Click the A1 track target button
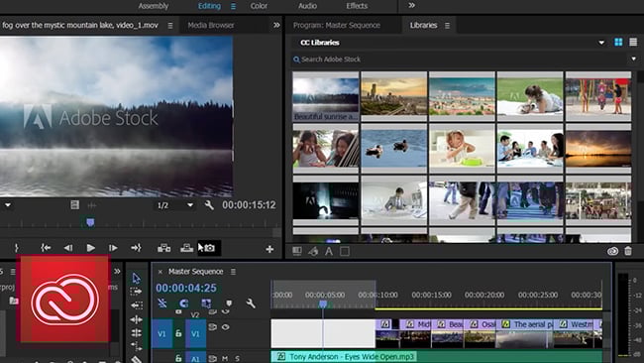 point(195,358)
